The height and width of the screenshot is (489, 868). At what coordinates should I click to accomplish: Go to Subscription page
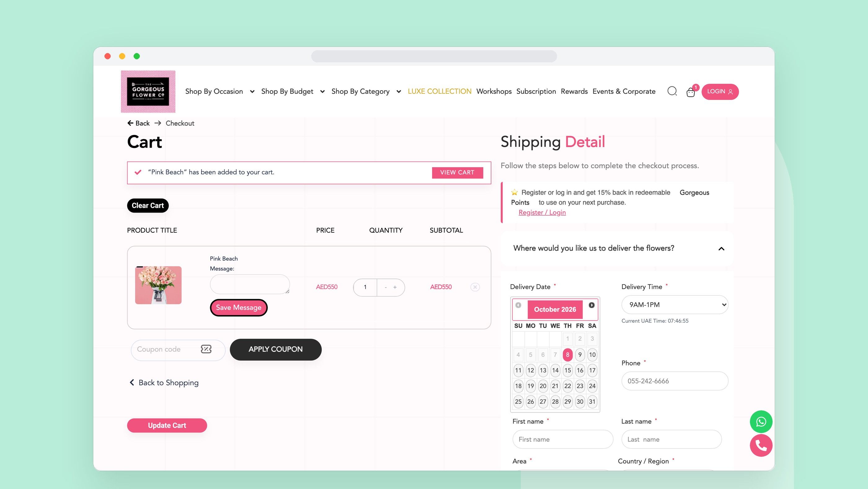536,92
